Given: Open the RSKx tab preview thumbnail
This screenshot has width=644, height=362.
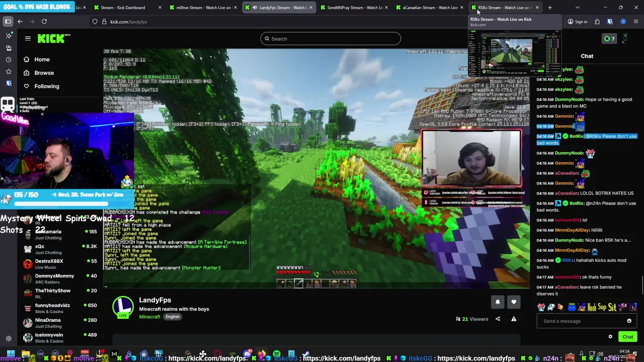Looking at the screenshot, I should pos(514,53).
